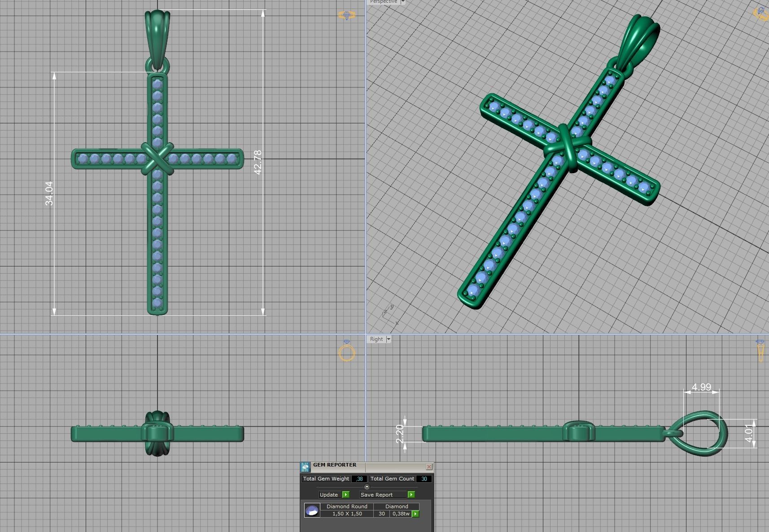This screenshot has height=532, width=769.
Task: Click the front-view ring orientation icon
Action: (x=347, y=351)
